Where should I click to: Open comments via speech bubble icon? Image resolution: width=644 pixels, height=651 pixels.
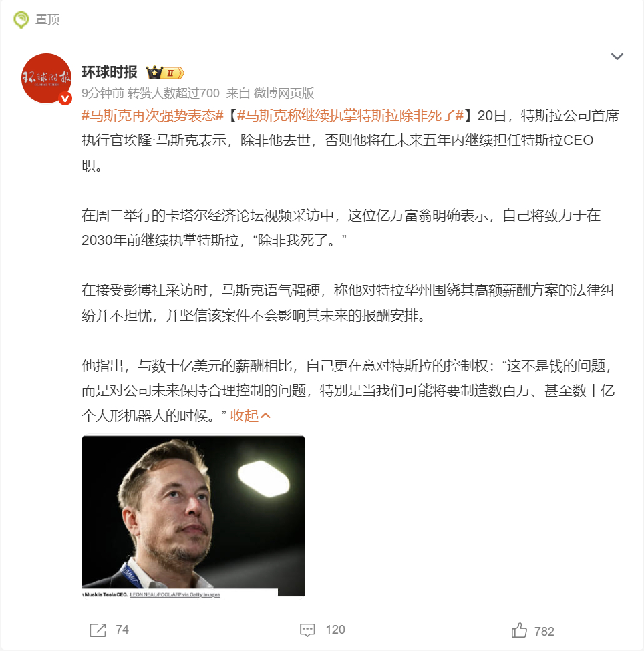(x=307, y=630)
